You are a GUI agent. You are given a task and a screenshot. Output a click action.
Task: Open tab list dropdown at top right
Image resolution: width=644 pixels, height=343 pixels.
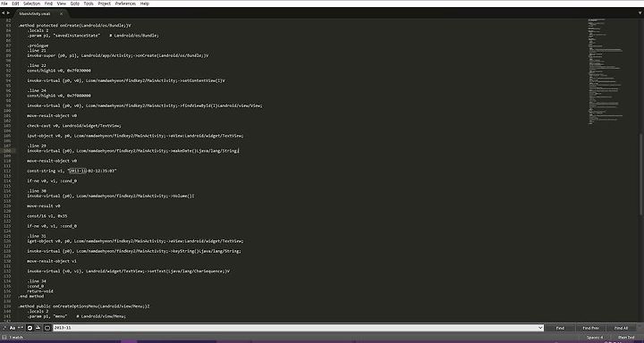pyautogui.click(x=640, y=13)
